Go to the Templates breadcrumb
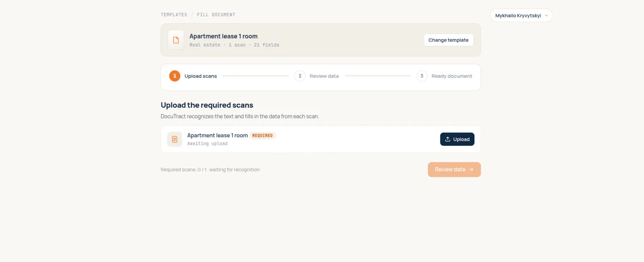 pyautogui.click(x=174, y=14)
